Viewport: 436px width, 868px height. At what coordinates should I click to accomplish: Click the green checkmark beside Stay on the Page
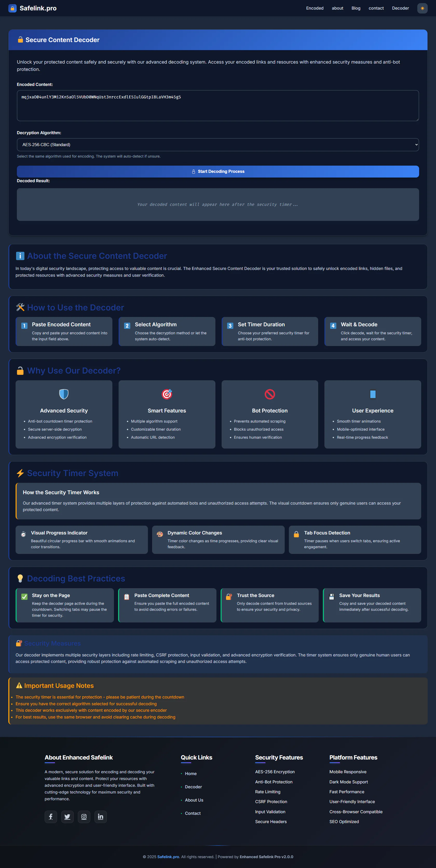tap(24, 597)
